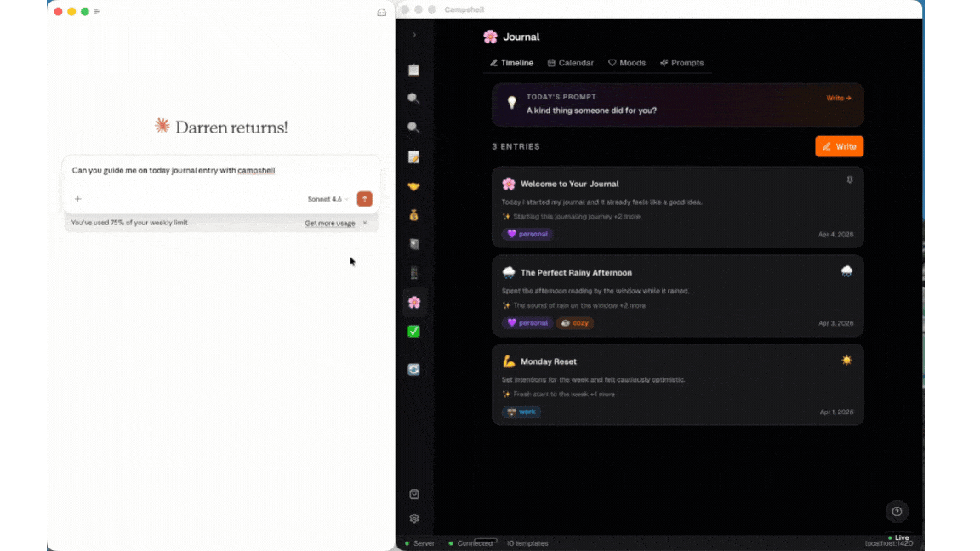Click the lightbulb icon in Today's Prompt
This screenshot has height=551, width=980.
tap(512, 103)
